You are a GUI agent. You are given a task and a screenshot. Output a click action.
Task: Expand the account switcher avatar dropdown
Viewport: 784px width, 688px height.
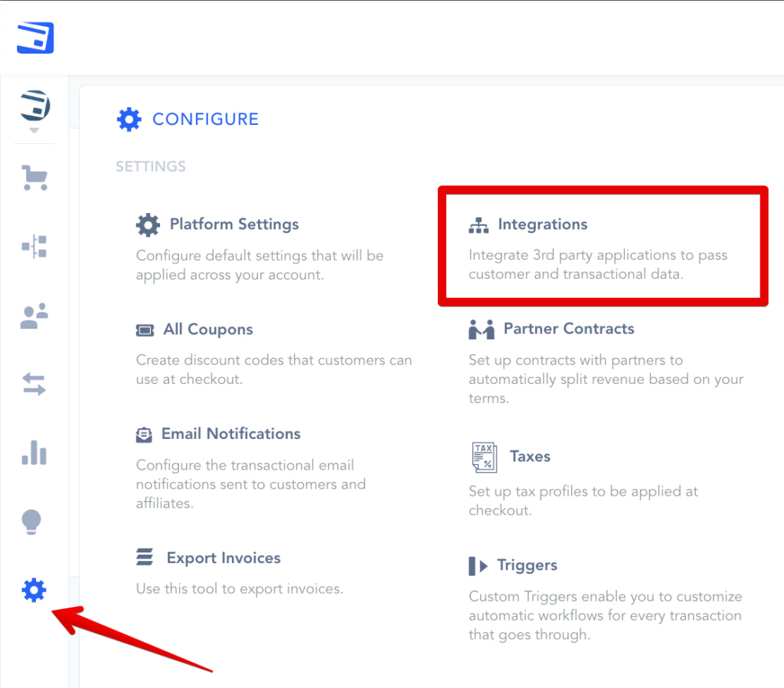coord(34,108)
